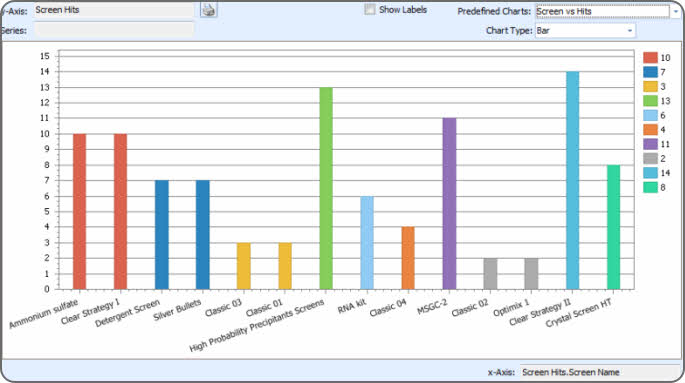Click the gray legend swatch for 2
This screenshot has height=383, width=685.
pyautogui.click(x=650, y=159)
